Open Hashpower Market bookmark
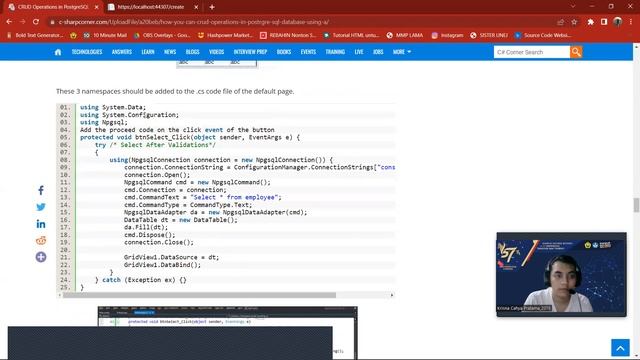This screenshot has width=640, height=360. coord(225,36)
